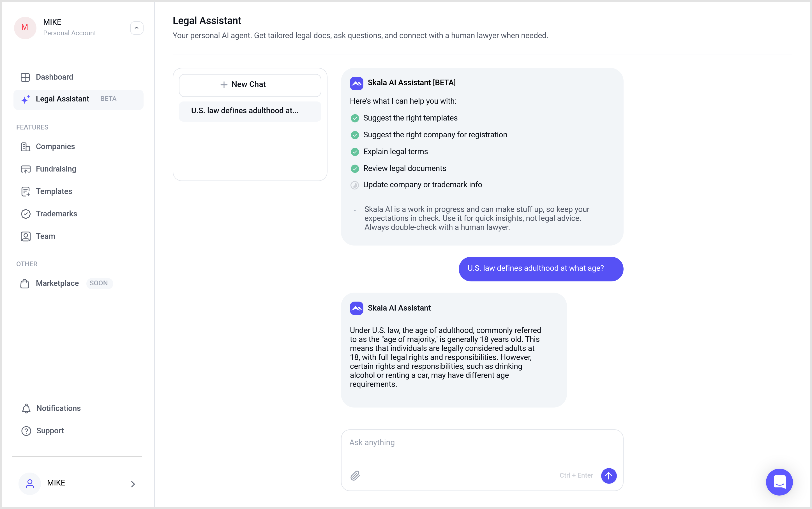Click the Notifications bell icon
The image size is (812, 509).
click(26, 408)
